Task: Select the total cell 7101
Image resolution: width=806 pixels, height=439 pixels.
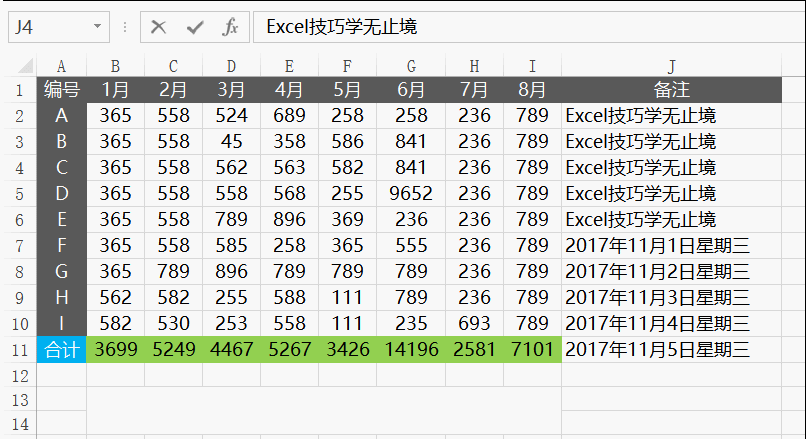Action: (533, 350)
